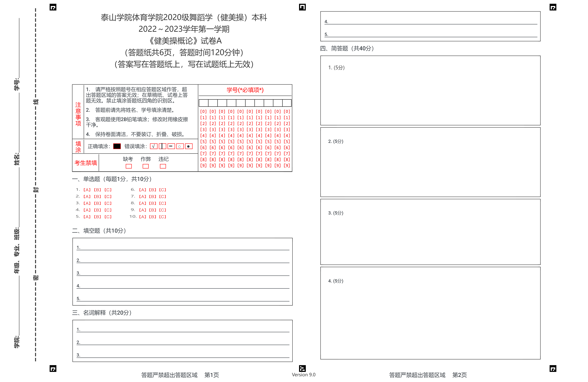The image size is (588, 382).
Task: Click 名词解释 answer line 4 on page 2
Action: tap(431, 22)
